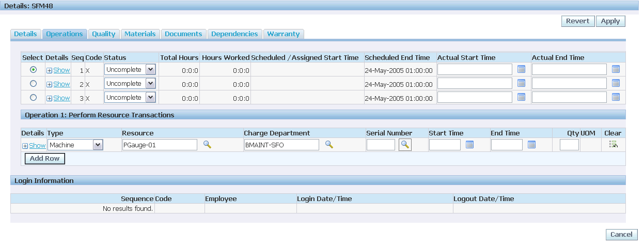
Task: Click the Charge Department field BMAINT-SFO
Action: 281,145
